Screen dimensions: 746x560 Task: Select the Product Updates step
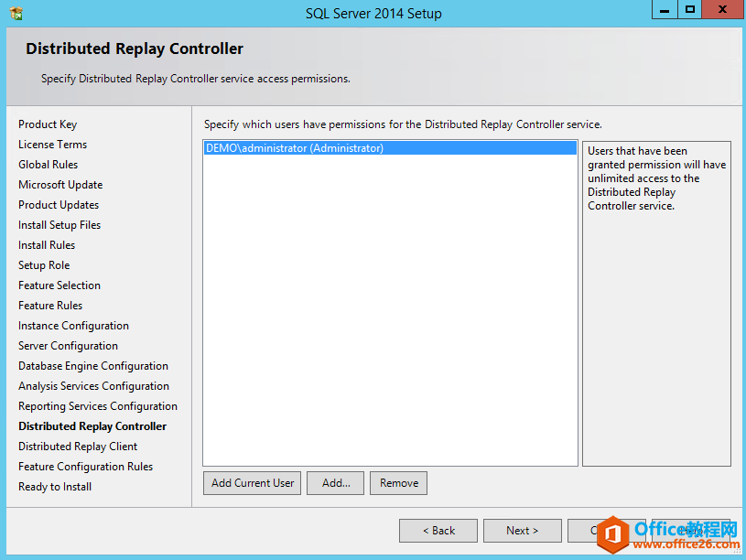pyautogui.click(x=59, y=205)
